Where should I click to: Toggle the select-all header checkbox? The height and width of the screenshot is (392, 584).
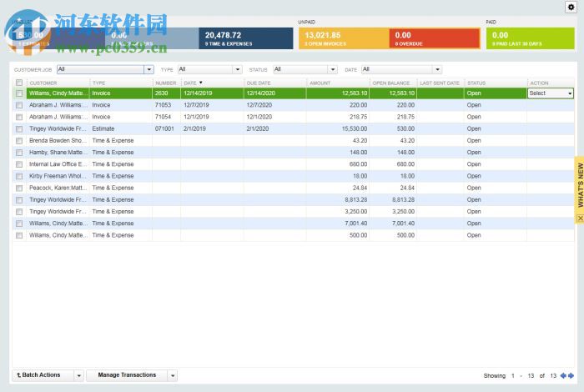(x=19, y=83)
